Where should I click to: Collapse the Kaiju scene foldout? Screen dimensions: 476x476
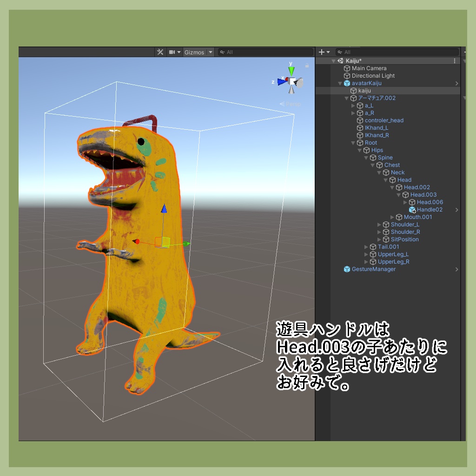(x=334, y=61)
